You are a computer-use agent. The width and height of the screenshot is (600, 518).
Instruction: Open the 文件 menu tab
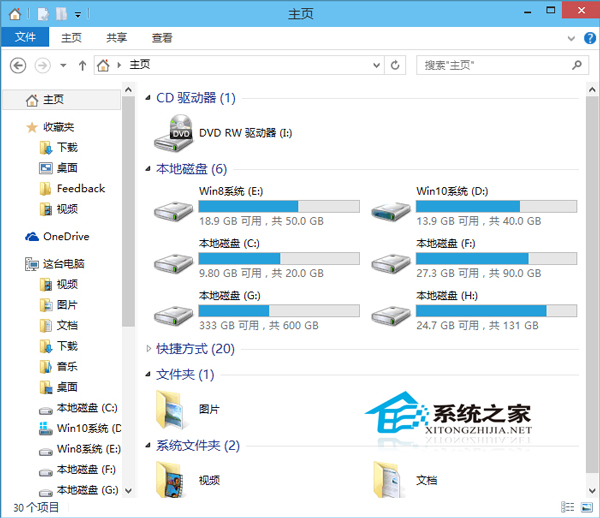tap(25, 38)
